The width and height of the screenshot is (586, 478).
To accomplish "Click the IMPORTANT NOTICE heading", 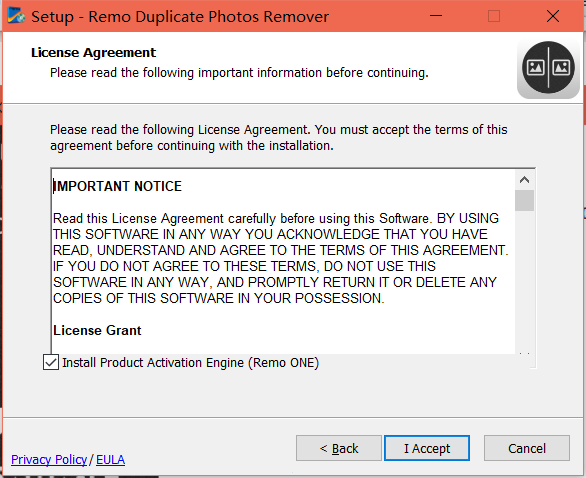I will point(117,186).
